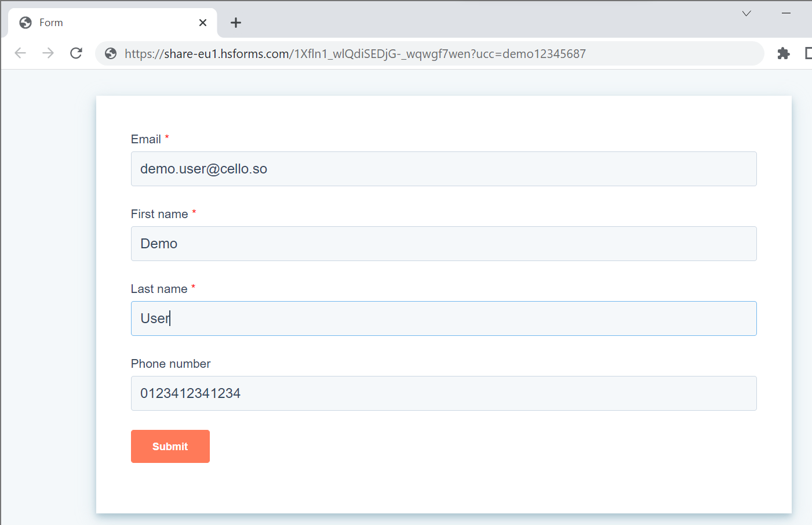The height and width of the screenshot is (525, 812).
Task: Focus the Last name input field
Action: 444,318
